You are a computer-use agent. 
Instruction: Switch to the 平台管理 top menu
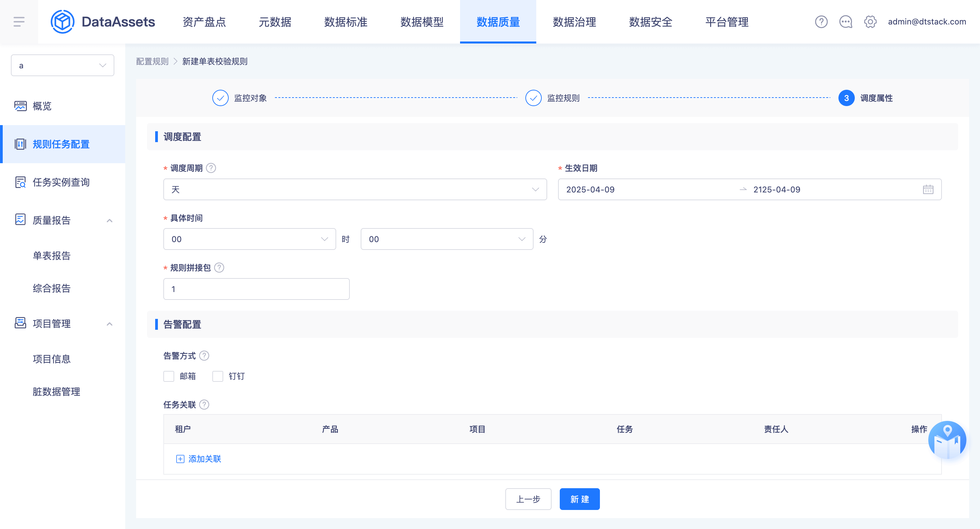pos(727,22)
